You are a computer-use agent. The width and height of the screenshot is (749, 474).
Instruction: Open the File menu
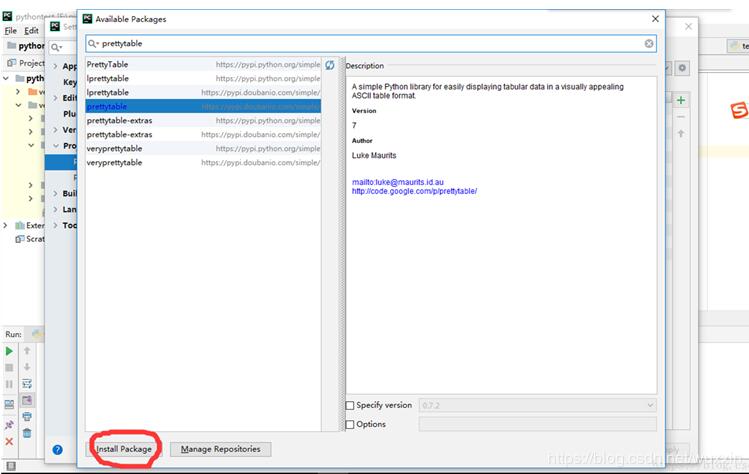pos(11,31)
